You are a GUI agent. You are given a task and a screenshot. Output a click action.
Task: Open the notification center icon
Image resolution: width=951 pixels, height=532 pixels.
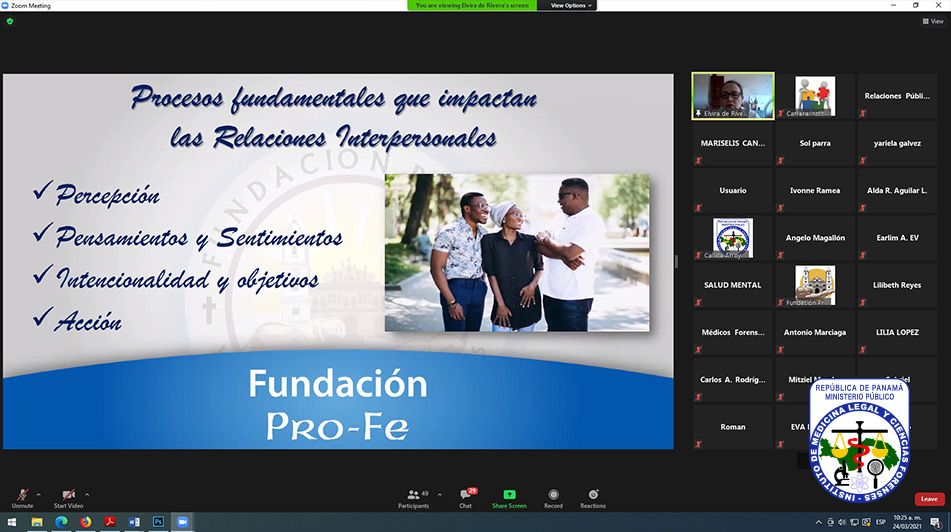[936, 522]
